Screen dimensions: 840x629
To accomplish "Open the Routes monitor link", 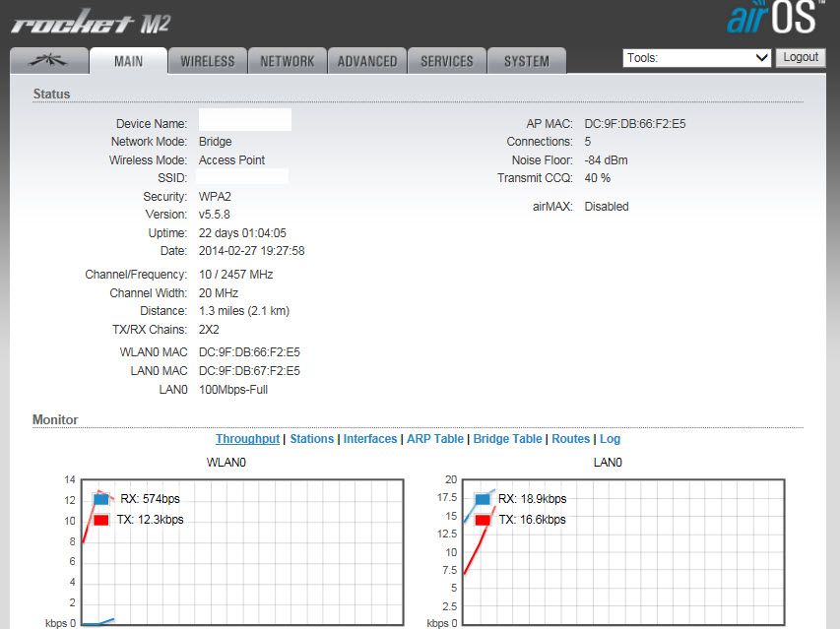I will (x=570, y=439).
